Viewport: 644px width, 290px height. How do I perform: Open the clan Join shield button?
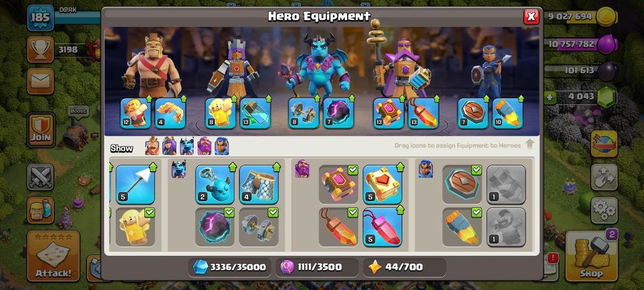[x=41, y=130]
